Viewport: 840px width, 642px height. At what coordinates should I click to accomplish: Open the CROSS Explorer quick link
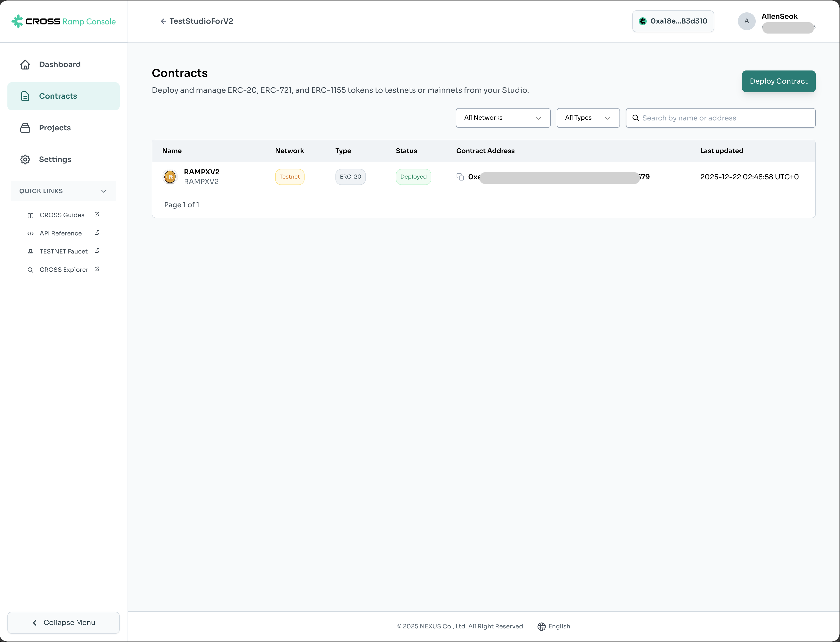(x=64, y=270)
